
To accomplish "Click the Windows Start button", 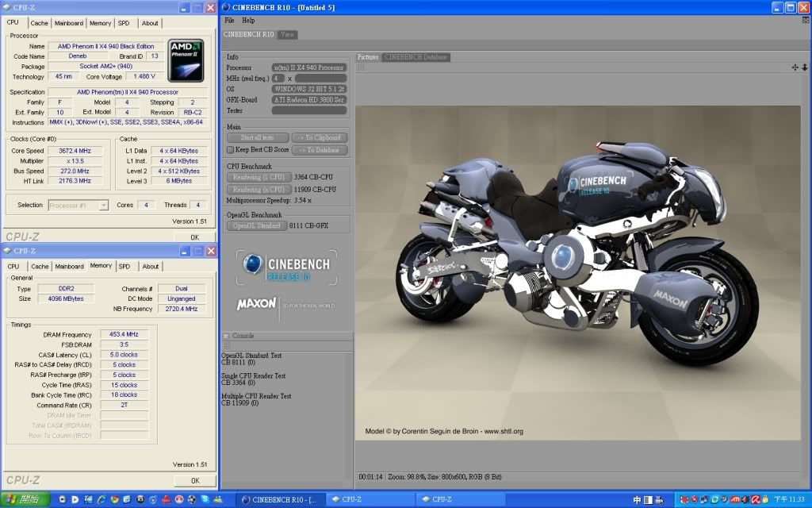I will [x=25, y=499].
